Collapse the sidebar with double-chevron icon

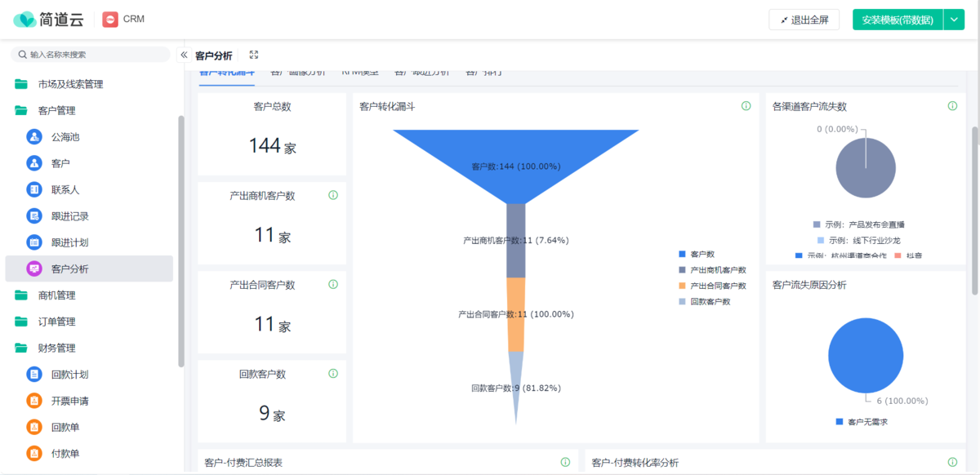tap(184, 55)
